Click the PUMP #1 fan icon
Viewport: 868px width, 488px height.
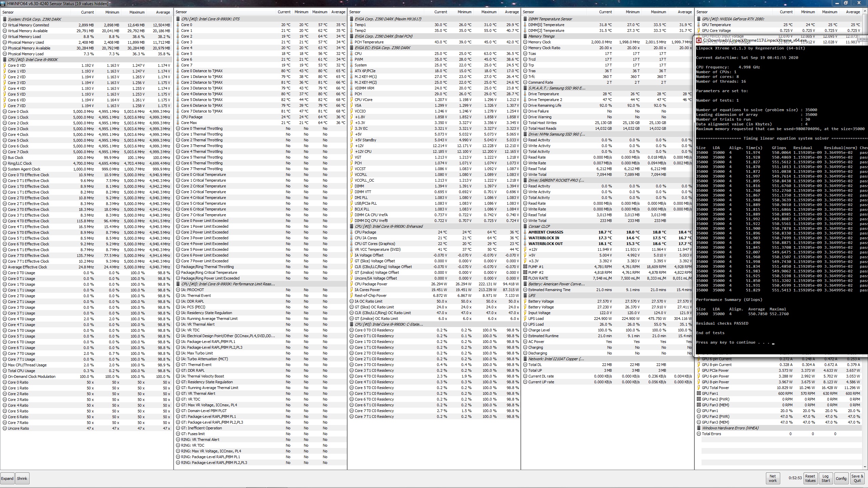(526, 267)
